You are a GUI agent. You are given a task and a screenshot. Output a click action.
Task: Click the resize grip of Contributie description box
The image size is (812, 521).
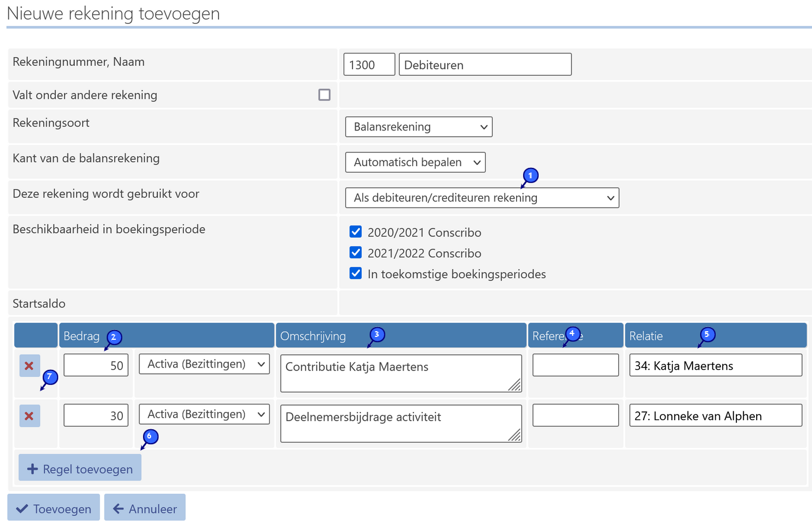[x=515, y=385]
